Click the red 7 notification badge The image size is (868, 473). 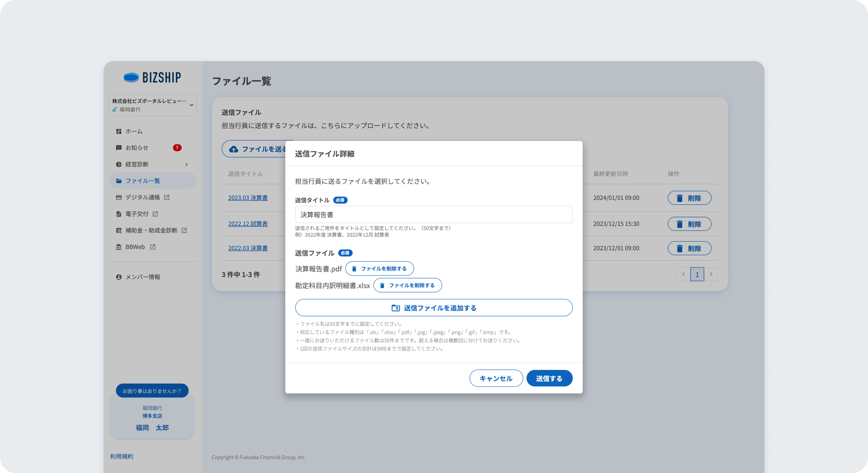point(177,148)
